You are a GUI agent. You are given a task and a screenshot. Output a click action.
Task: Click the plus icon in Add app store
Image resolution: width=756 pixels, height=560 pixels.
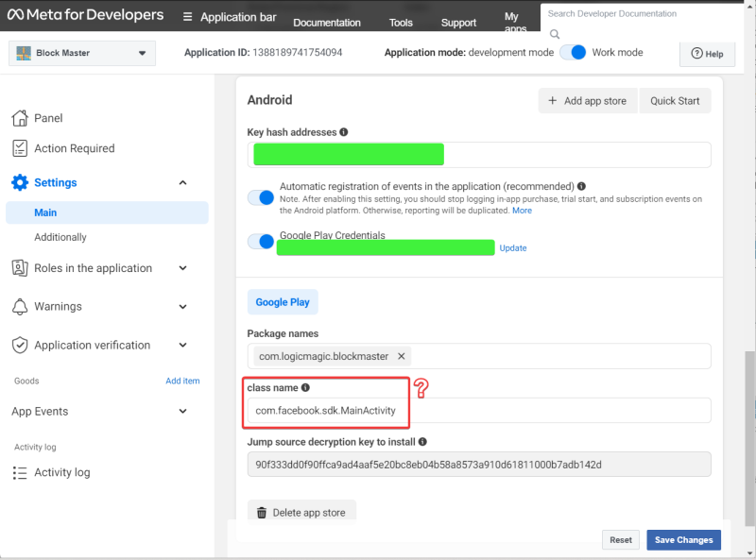(x=553, y=101)
